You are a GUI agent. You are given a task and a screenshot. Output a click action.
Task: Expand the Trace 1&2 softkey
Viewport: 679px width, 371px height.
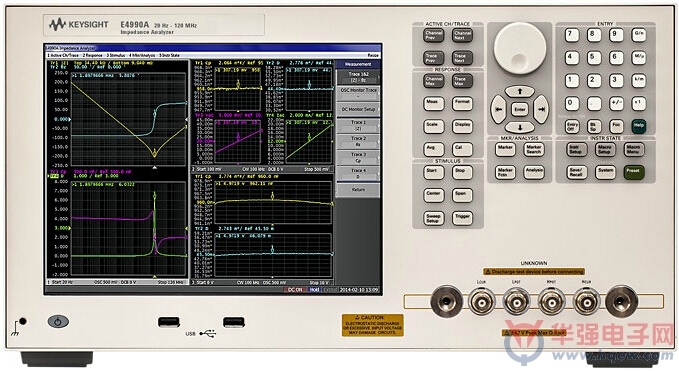(358, 77)
